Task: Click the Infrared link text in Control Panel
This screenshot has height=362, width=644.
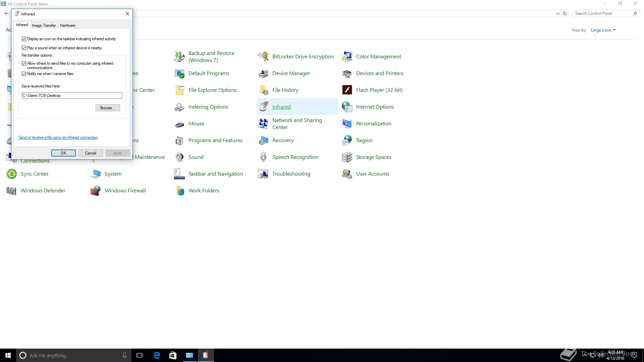Action: pos(281,107)
